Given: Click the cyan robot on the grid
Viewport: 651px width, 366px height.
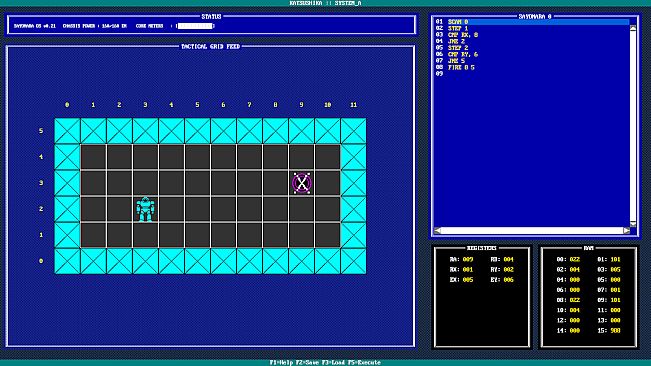Looking at the screenshot, I should [x=145, y=209].
